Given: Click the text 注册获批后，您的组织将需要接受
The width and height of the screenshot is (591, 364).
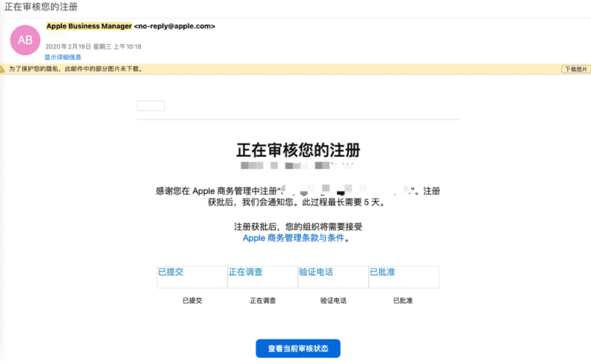Looking at the screenshot, I should [x=298, y=227].
